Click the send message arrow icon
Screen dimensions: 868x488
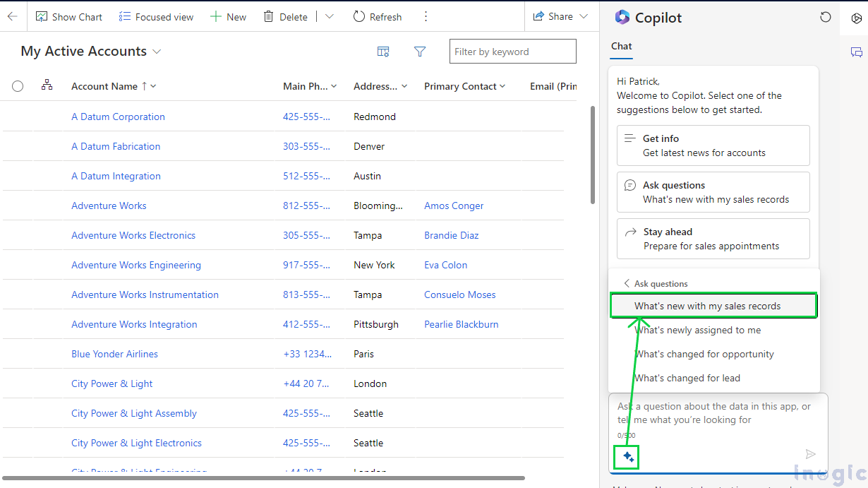tap(811, 455)
